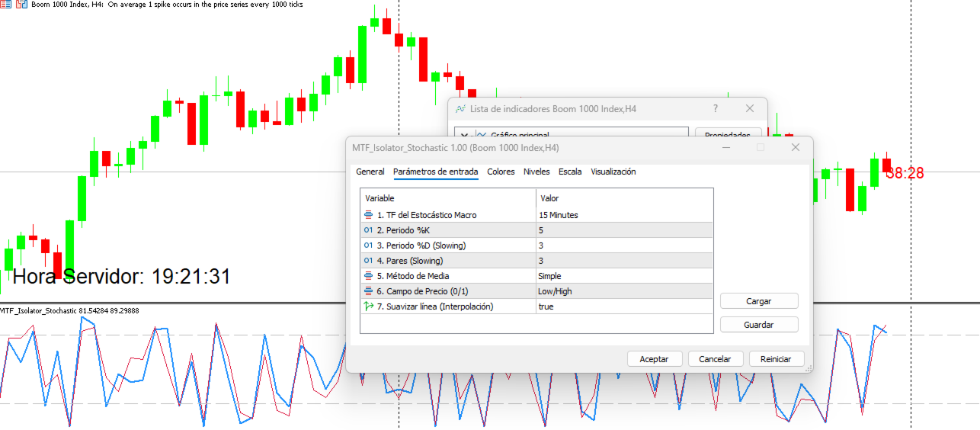The image size is (980, 430).
Task: Select the Parámetros de entrada tab
Action: [x=436, y=172]
